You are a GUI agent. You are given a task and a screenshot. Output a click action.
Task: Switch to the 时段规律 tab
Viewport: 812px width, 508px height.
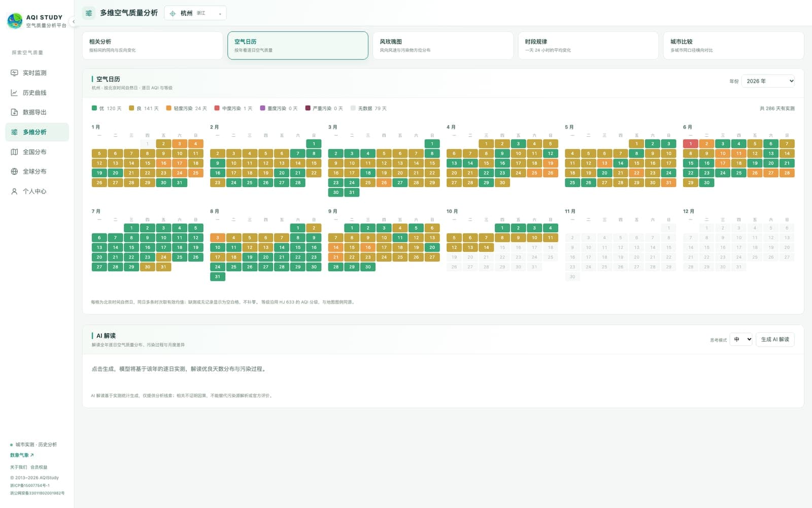tap(588, 46)
